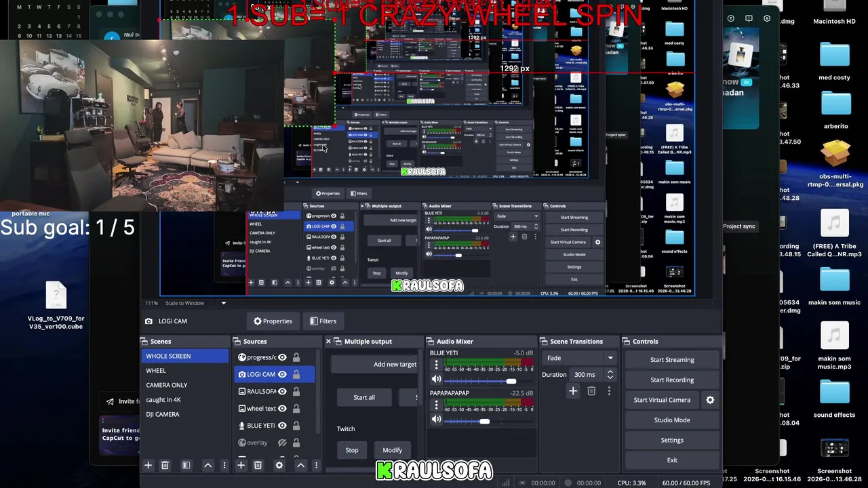Image resolution: width=868 pixels, height=488 pixels.
Task: Click Add new target in Multiple output
Action: click(x=374, y=365)
